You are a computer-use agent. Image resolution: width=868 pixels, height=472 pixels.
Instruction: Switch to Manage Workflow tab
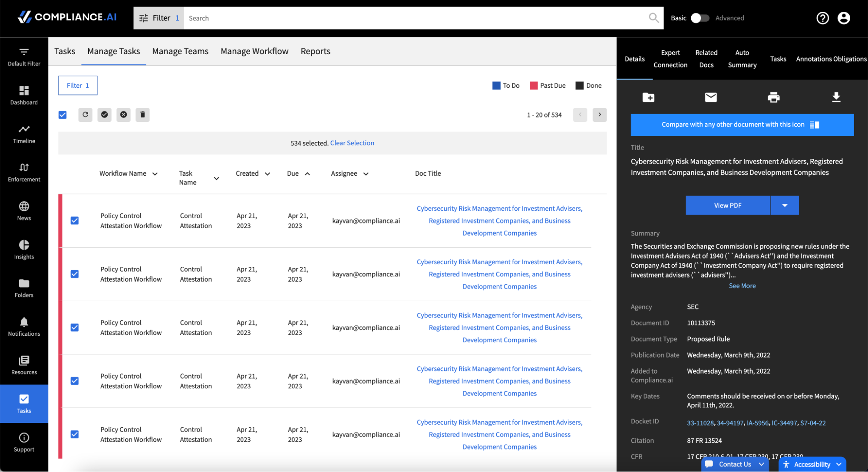[254, 51]
